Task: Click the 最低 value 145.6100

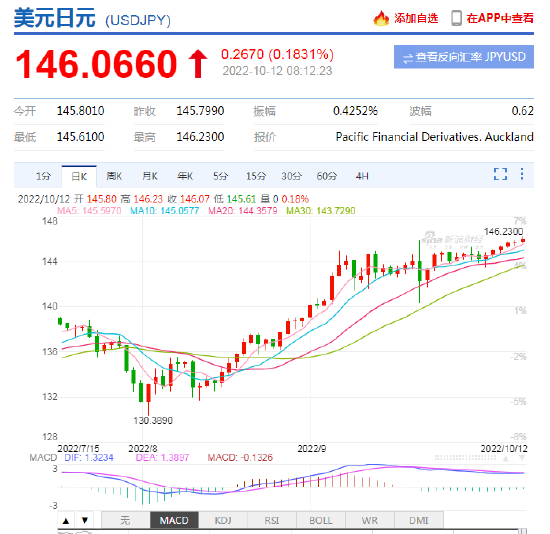Action: pyautogui.click(x=81, y=137)
